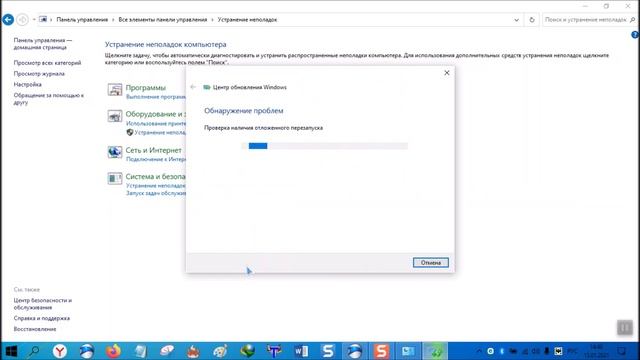Select 'Устранение неполадок' breadcrumb

[x=247, y=20]
